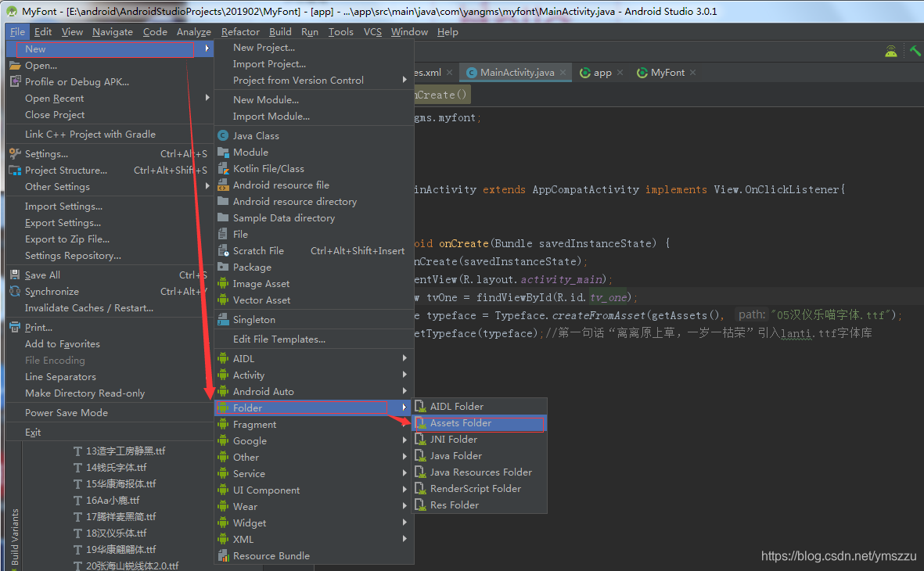Toggle Power Save Mode
Image resolution: width=924 pixels, height=571 pixels.
click(67, 412)
